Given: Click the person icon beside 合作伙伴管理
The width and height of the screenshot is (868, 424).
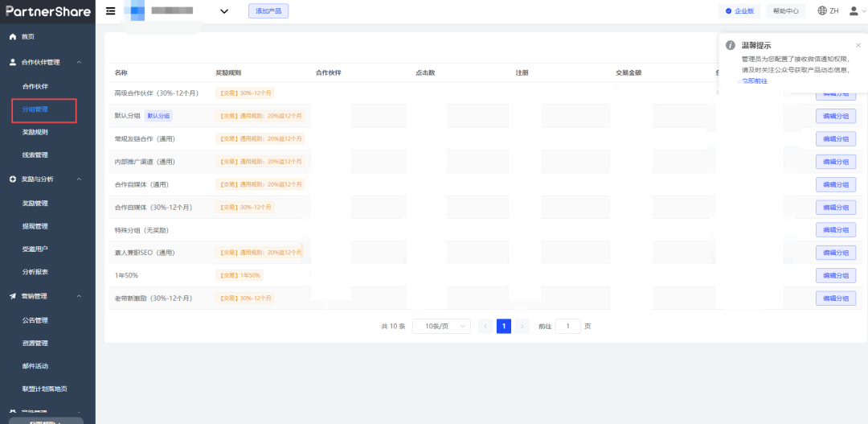Looking at the screenshot, I should pyautogui.click(x=13, y=63).
